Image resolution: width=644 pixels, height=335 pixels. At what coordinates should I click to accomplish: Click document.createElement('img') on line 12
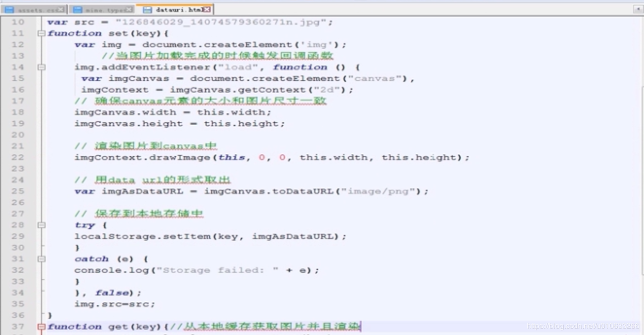pyautogui.click(x=240, y=45)
